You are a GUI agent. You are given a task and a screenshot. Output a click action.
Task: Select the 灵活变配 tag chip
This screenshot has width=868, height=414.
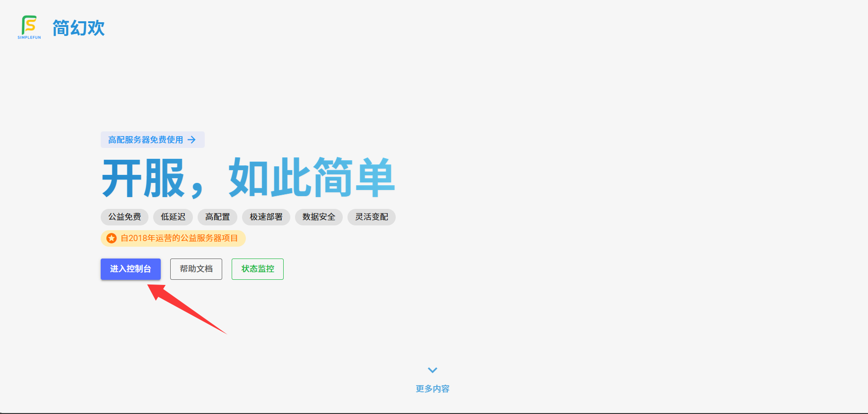pyautogui.click(x=372, y=217)
